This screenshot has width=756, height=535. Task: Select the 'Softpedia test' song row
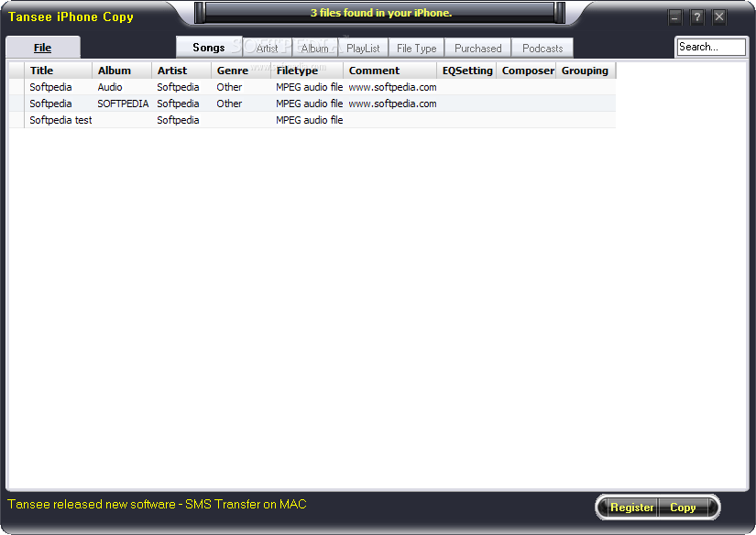pyautogui.click(x=312, y=120)
